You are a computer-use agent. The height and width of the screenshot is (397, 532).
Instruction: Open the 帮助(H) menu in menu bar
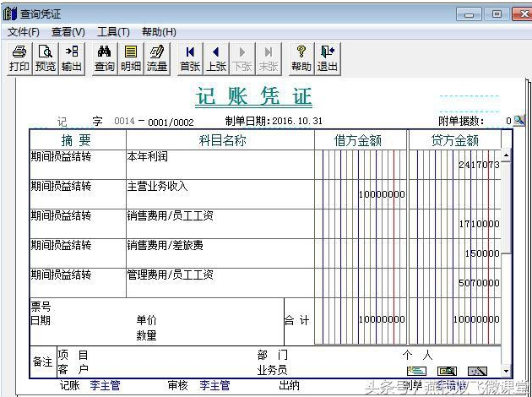tap(159, 32)
